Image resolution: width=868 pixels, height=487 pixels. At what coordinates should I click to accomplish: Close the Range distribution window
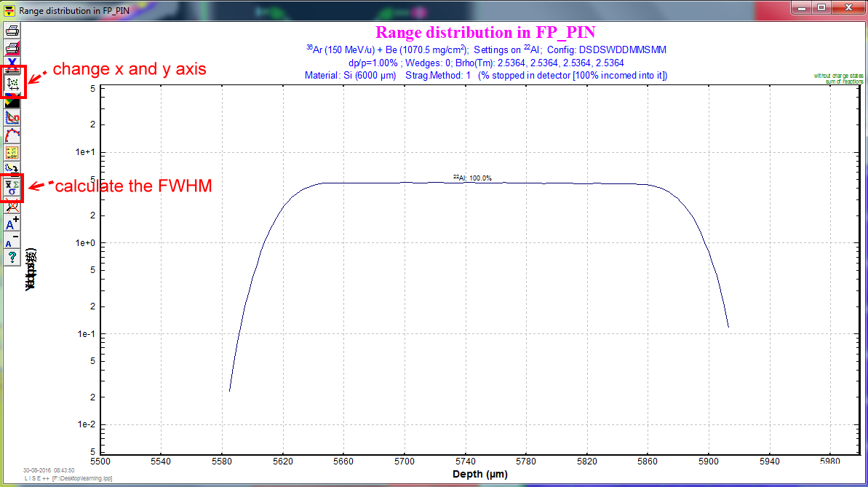click(x=847, y=8)
